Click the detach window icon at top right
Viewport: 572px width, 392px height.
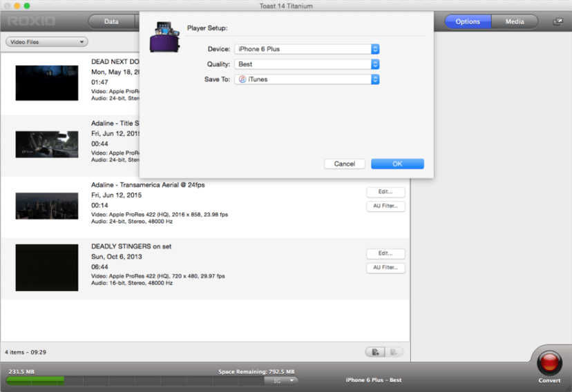coord(558,22)
